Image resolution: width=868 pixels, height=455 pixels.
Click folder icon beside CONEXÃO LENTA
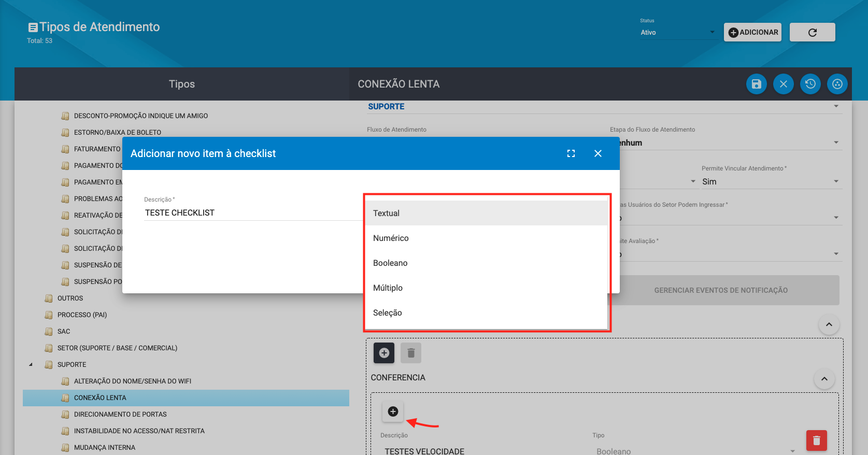(65, 397)
